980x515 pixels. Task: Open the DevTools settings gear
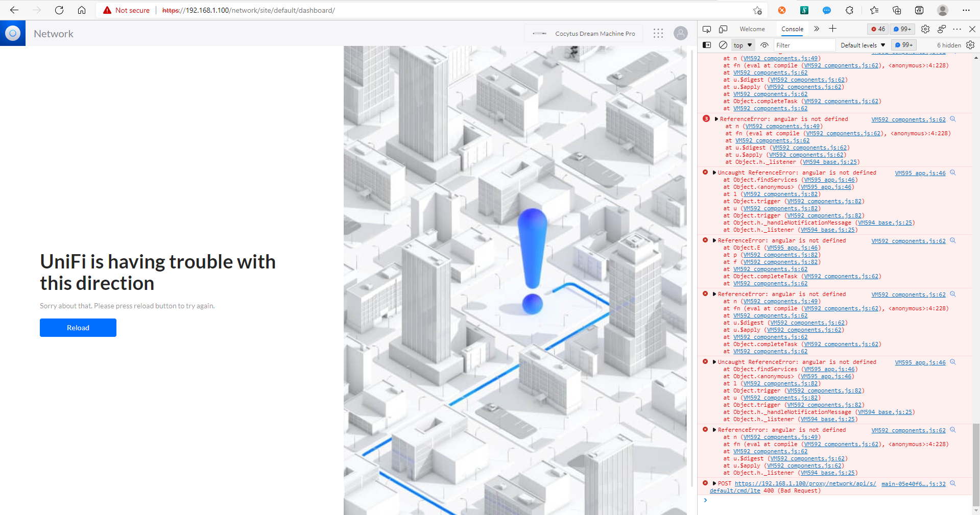925,29
